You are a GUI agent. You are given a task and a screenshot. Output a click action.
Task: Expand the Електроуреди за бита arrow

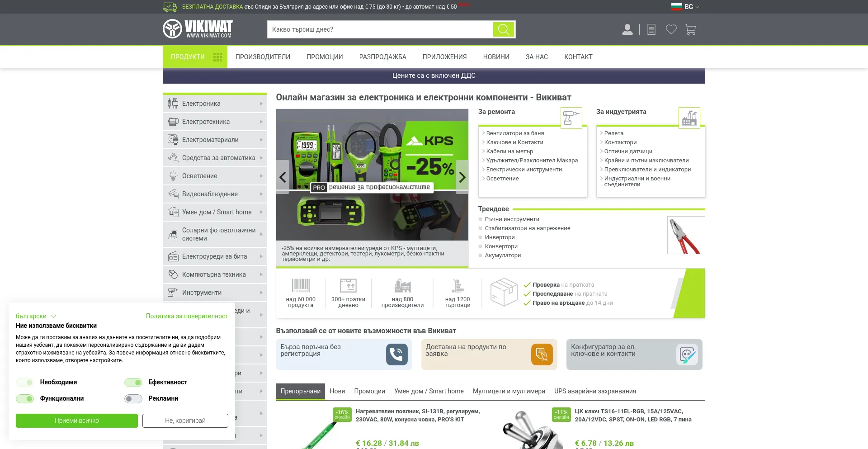(261, 256)
